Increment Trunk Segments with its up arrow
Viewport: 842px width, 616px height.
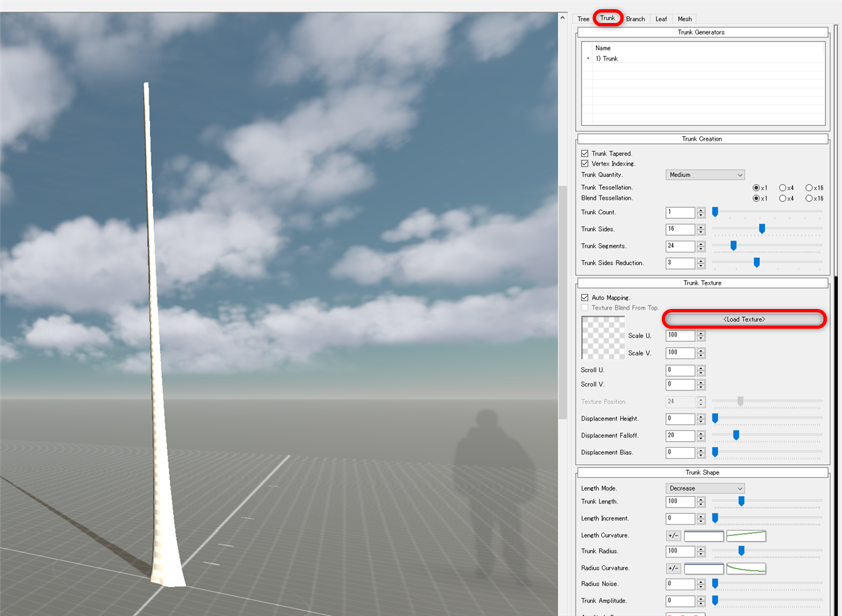tap(701, 243)
